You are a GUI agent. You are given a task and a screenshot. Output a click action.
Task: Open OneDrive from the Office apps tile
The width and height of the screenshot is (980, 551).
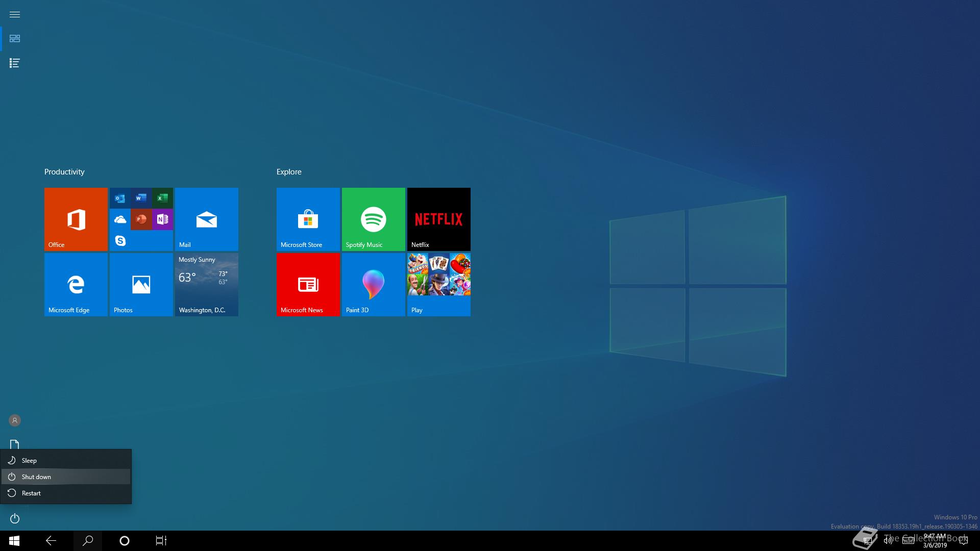tap(120, 219)
